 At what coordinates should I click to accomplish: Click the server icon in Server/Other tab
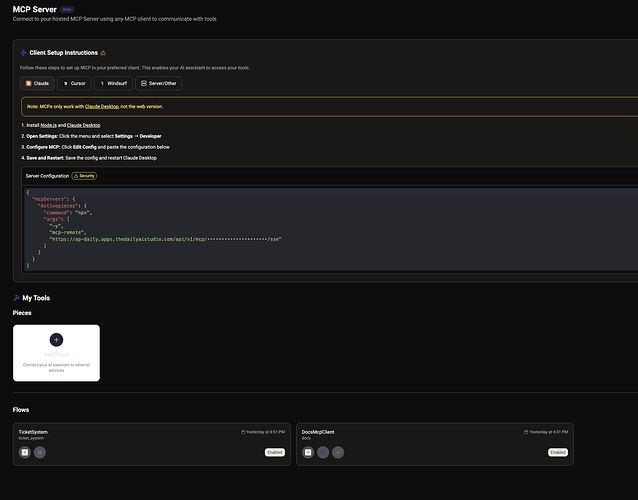(144, 83)
